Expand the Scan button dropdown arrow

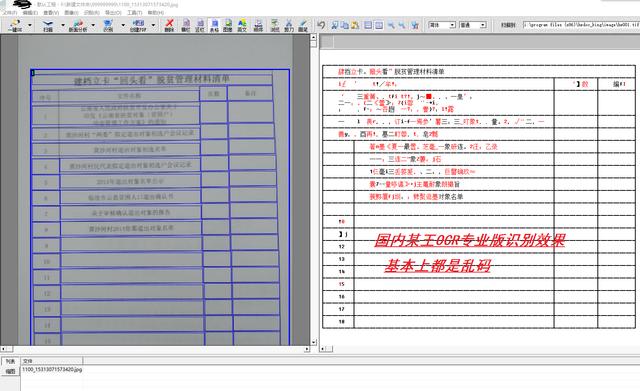click(62, 25)
